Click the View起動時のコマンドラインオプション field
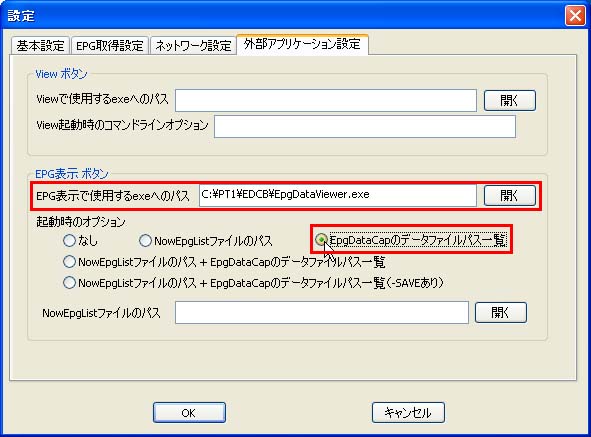The image size is (591, 437). tap(364, 126)
